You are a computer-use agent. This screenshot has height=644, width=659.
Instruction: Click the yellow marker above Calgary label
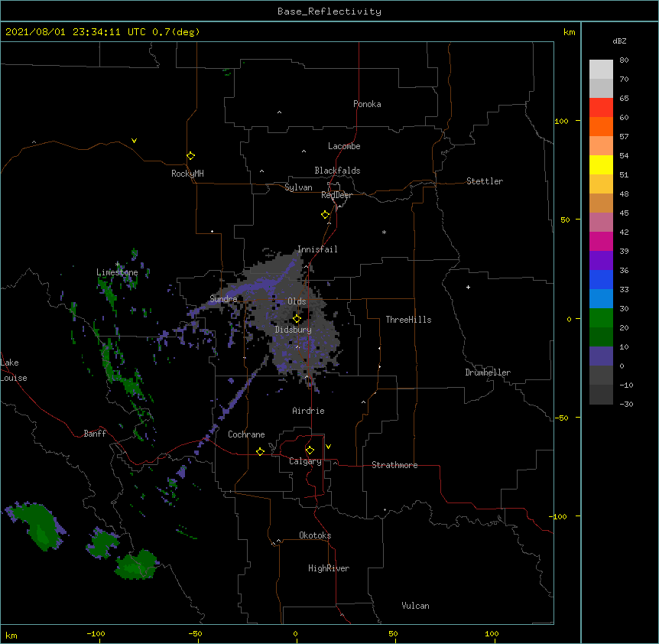310,450
